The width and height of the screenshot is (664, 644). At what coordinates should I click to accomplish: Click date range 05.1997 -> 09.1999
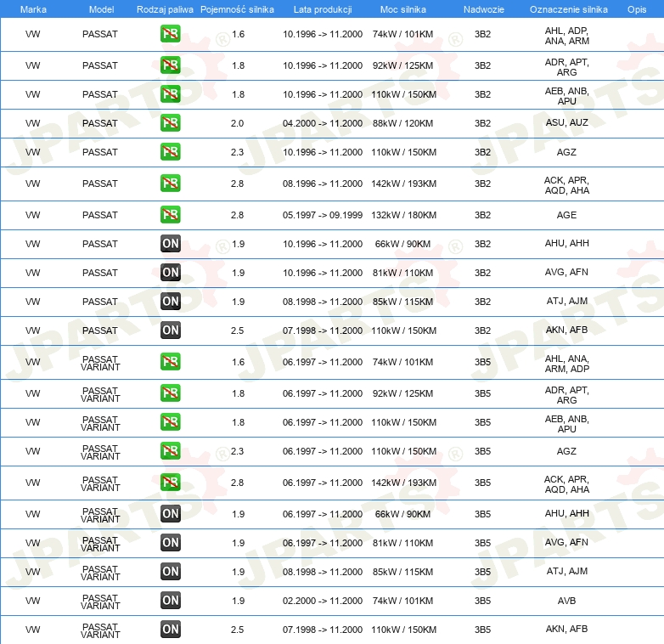coord(323,215)
